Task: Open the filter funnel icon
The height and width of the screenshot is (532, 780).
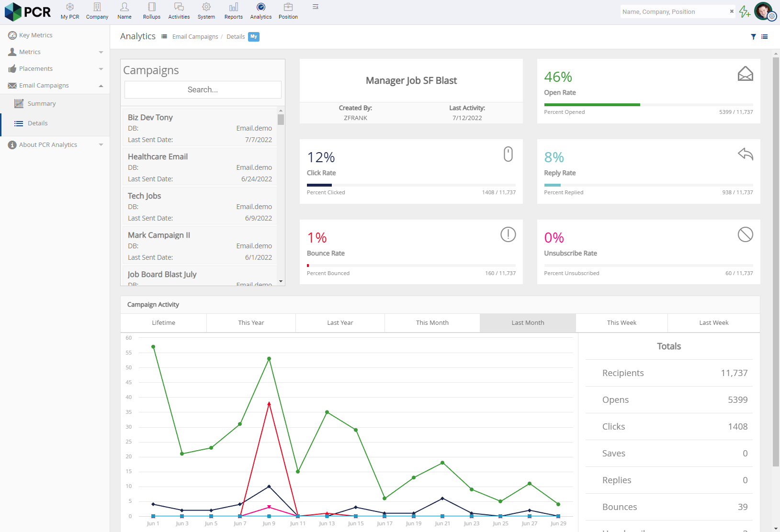Action: click(x=753, y=37)
